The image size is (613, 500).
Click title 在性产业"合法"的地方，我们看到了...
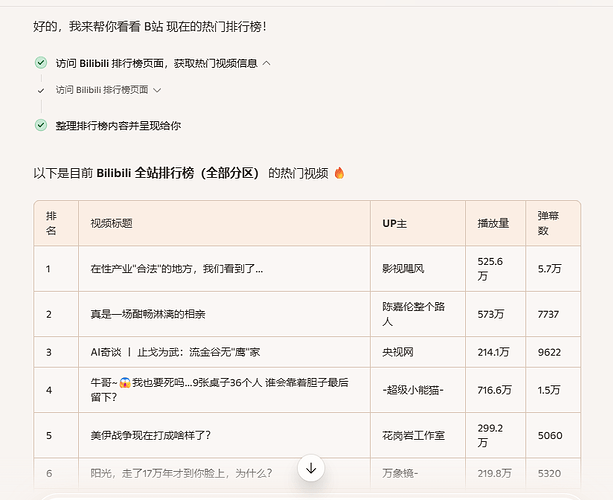pos(177,269)
